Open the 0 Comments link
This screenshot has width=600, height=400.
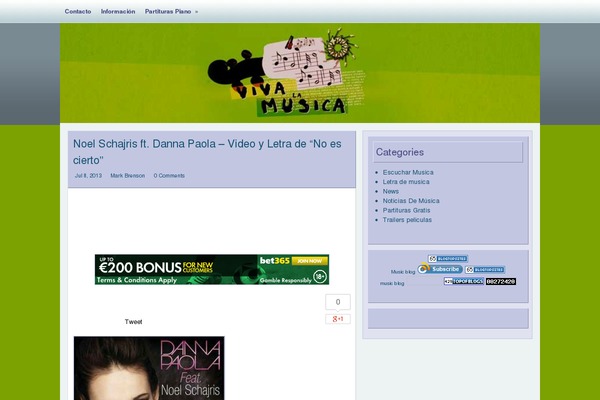click(x=169, y=176)
